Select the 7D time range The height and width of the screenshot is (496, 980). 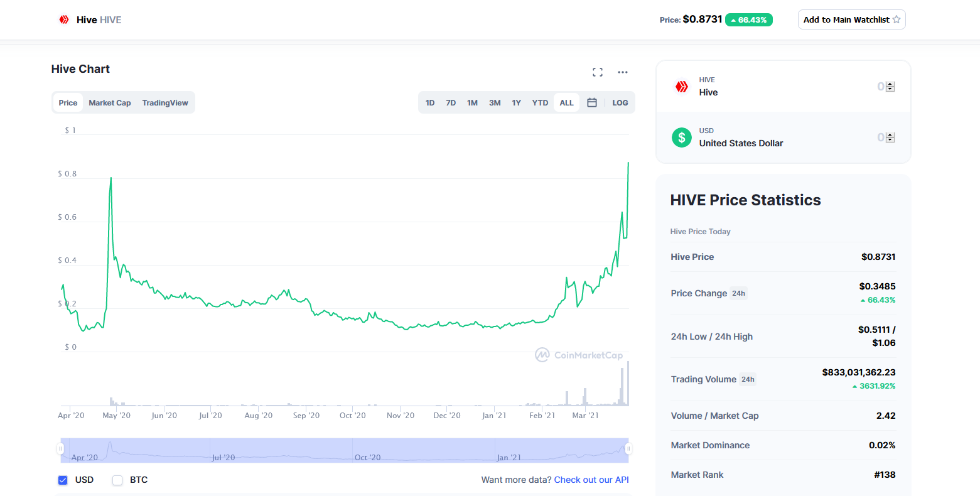(451, 102)
